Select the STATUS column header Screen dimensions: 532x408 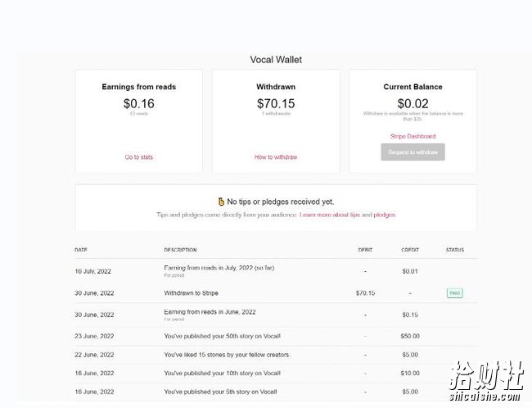point(454,250)
